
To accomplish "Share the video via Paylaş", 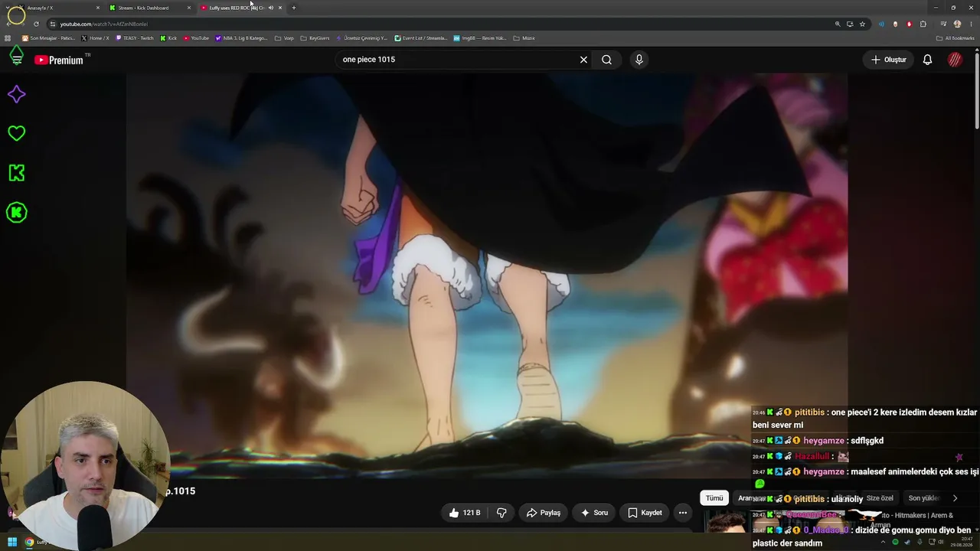I will click(543, 513).
